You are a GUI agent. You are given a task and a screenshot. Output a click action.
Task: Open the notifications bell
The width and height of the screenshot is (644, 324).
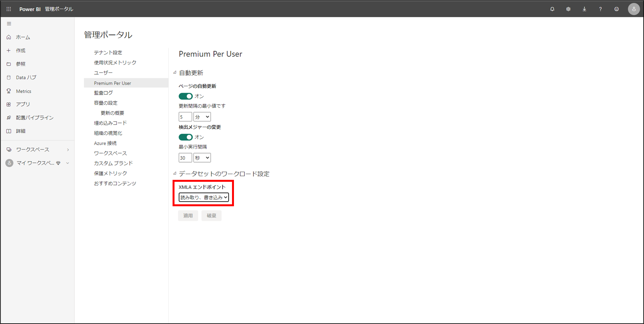[552, 9]
